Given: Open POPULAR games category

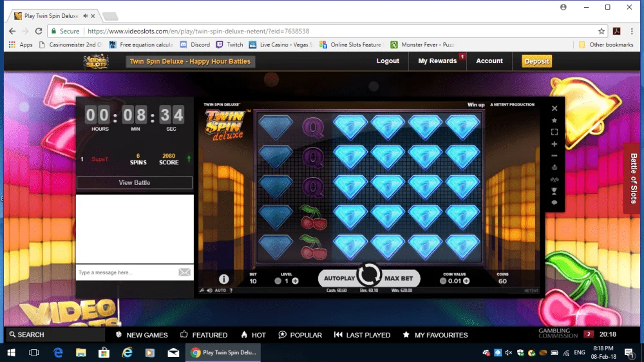Looking at the screenshot, I should coord(300,335).
